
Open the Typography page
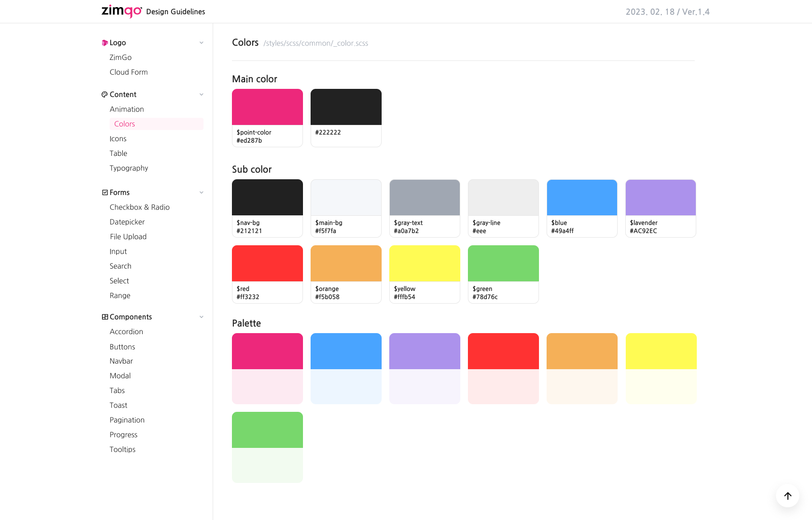pyautogui.click(x=129, y=168)
